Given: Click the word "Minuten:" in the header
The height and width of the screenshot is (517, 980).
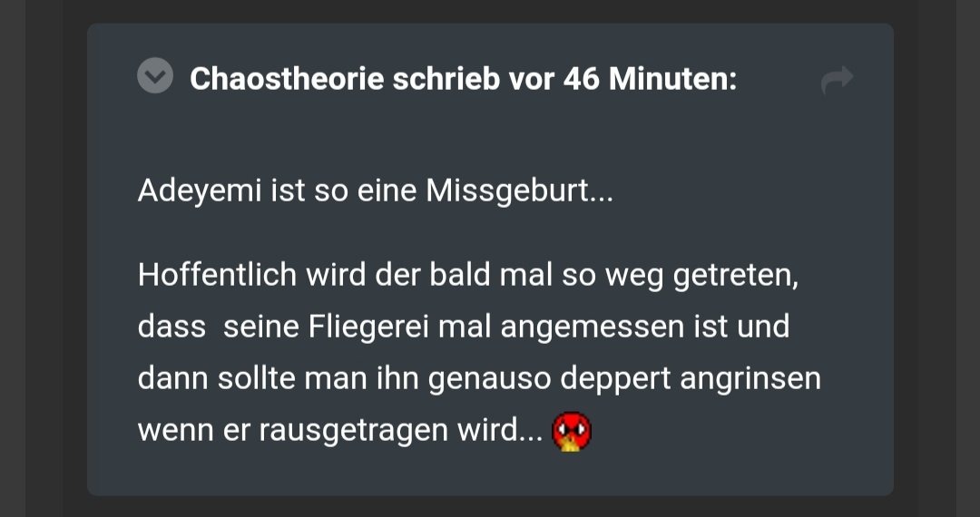Looking at the screenshot, I should pyautogui.click(x=673, y=79).
